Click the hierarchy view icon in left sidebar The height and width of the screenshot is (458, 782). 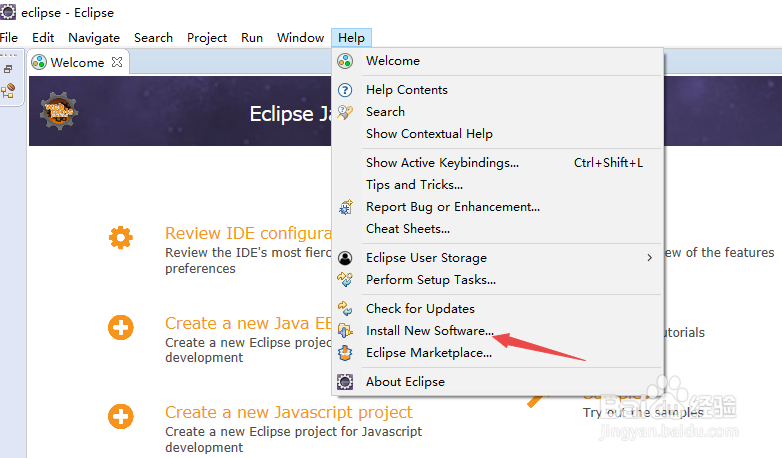tap(8, 91)
